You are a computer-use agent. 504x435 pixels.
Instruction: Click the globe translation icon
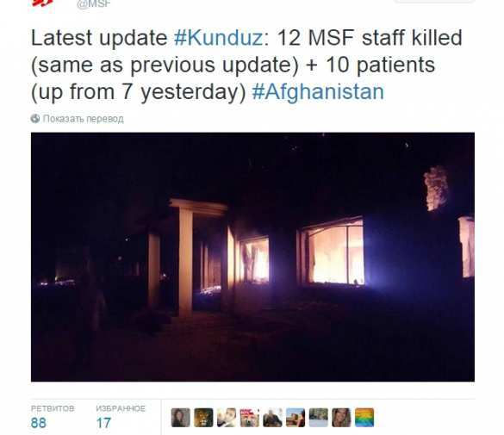pos(35,119)
